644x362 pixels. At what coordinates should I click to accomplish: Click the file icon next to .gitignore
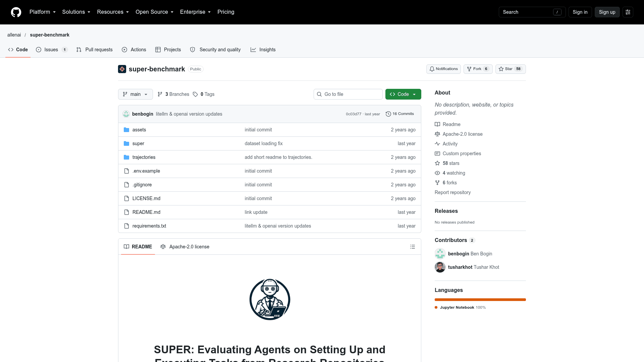126,185
